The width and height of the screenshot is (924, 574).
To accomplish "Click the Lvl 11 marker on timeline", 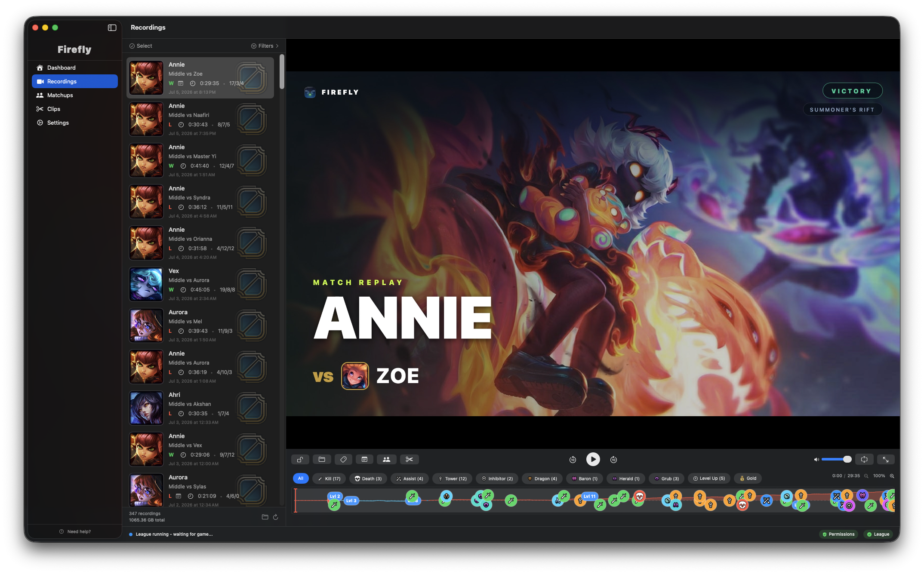I will point(589,496).
